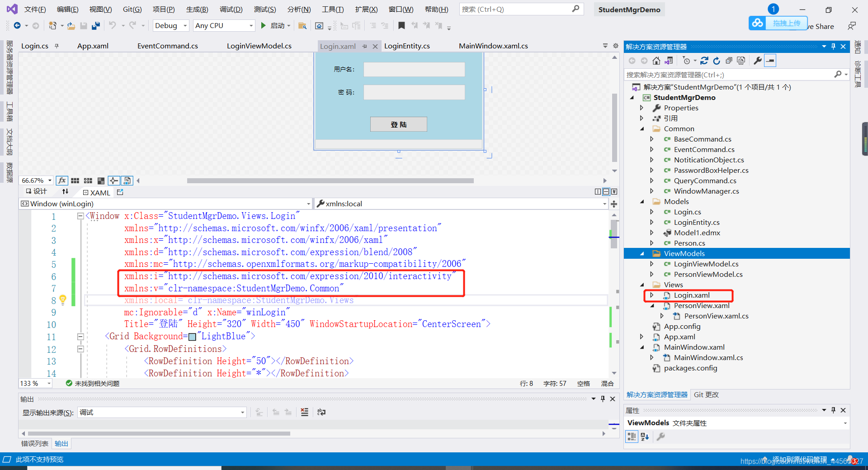Click the sync with active document icon
This screenshot has width=868, height=470.
tap(704, 61)
